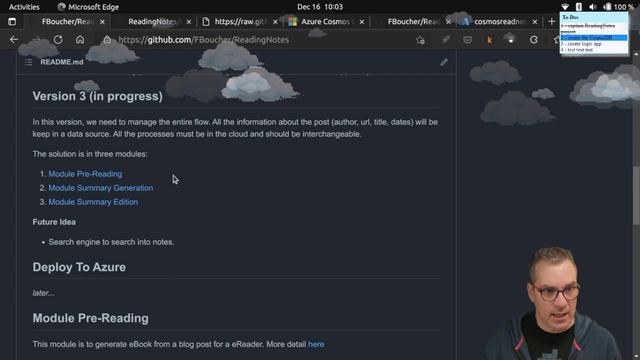Screen dimensions: 640x360
Task: Click the Deploy To Azure heading
Action: [79, 267]
